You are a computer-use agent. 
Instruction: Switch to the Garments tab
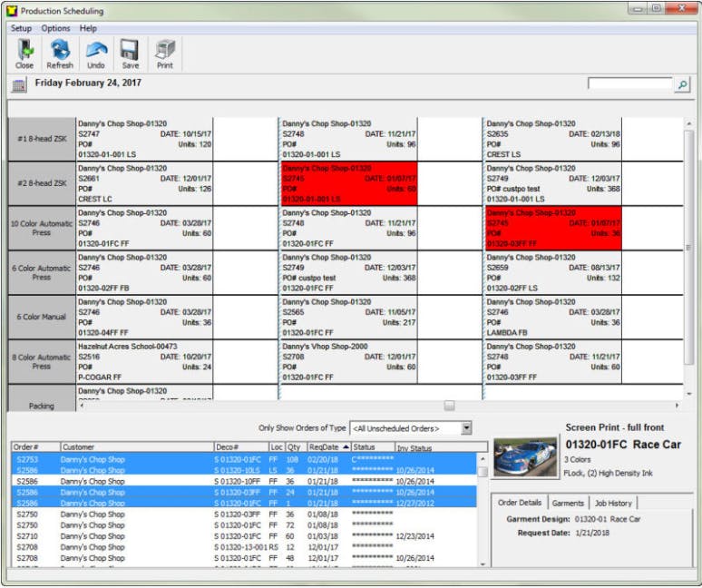point(568,503)
